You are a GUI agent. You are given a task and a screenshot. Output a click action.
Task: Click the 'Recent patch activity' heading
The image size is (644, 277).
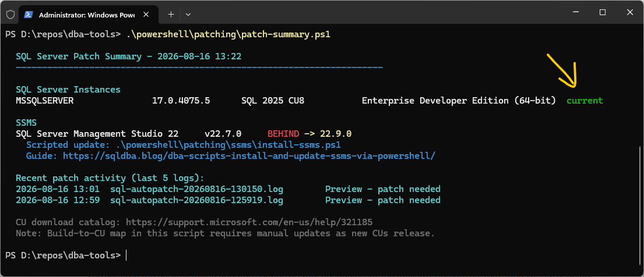[x=110, y=178]
